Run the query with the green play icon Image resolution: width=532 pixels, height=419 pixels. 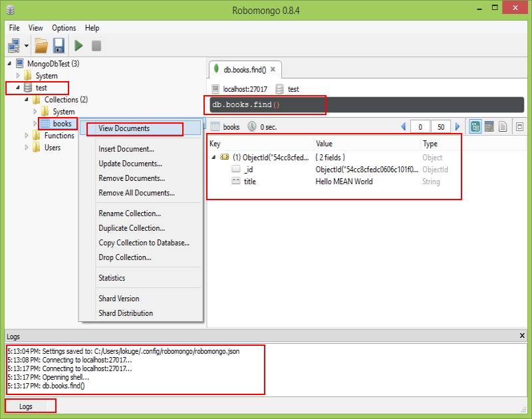(78, 46)
